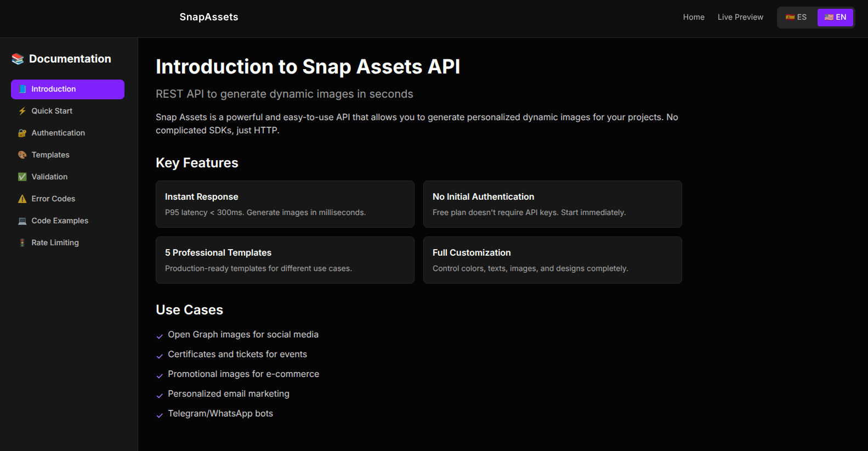868x451 pixels.
Task: Click the Rate Limiting gauge icon
Action: [22, 243]
